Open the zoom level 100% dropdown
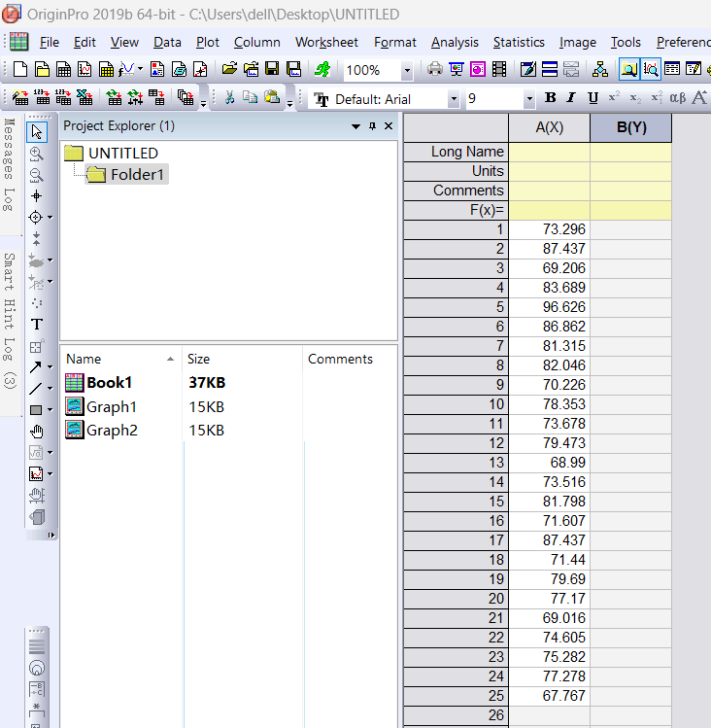Image resolution: width=711 pixels, height=728 pixels. [406, 70]
